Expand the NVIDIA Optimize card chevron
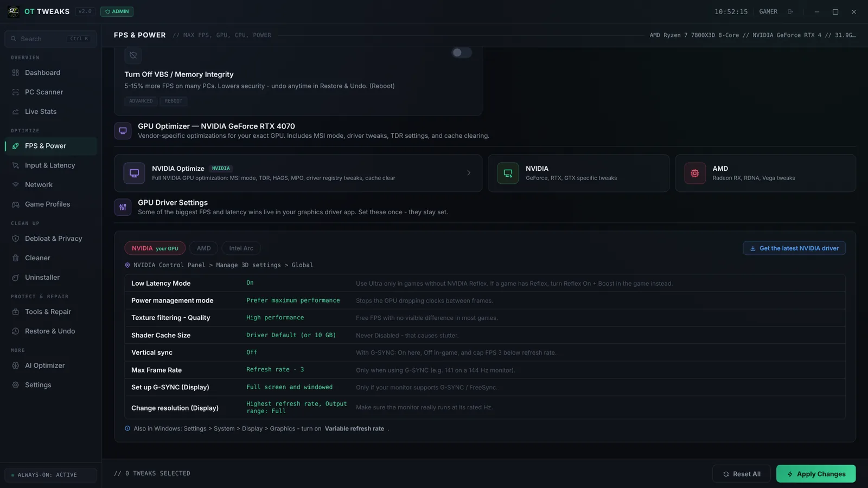 click(x=469, y=173)
